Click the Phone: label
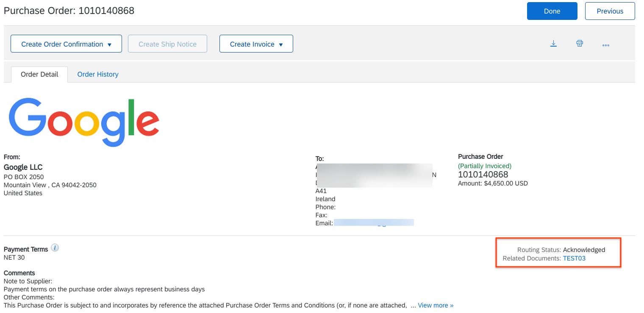The image size is (644, 313). tap(325, 207)
